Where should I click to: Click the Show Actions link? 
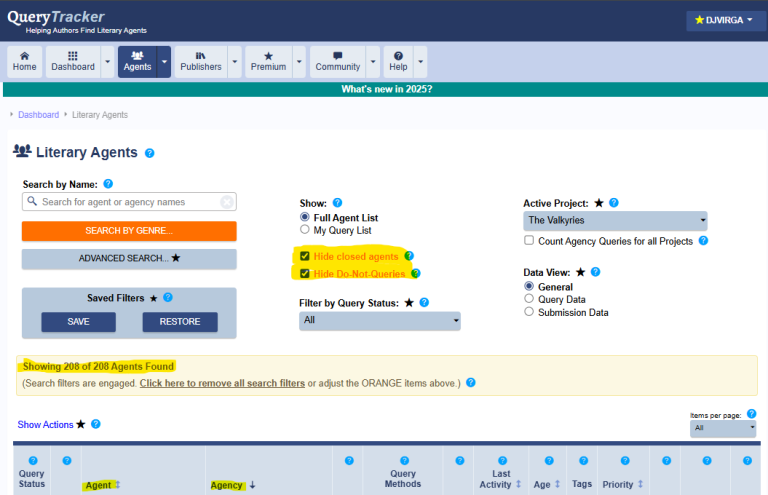click(x=45, y=424)
